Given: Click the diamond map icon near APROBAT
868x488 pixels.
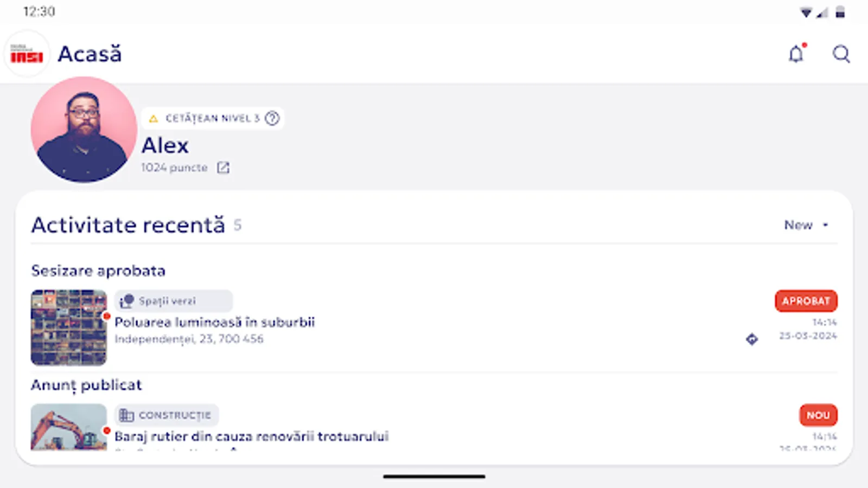Looking at the screenshot, I should pos(752,339).
